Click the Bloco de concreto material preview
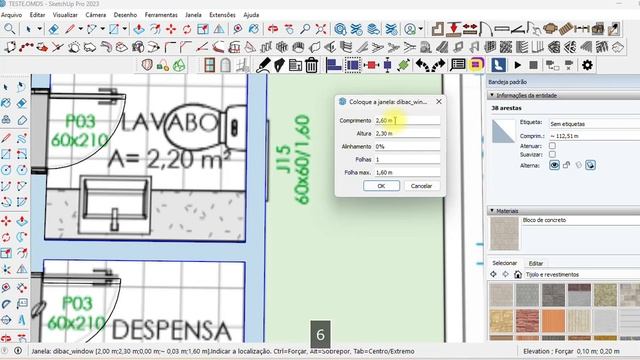640x360 pixels. point(504,233)
